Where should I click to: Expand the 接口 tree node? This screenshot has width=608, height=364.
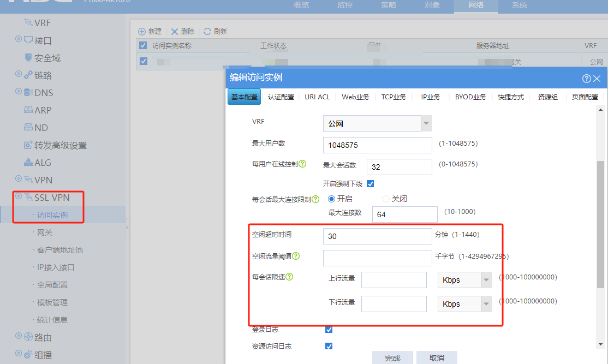pos(18,39)
